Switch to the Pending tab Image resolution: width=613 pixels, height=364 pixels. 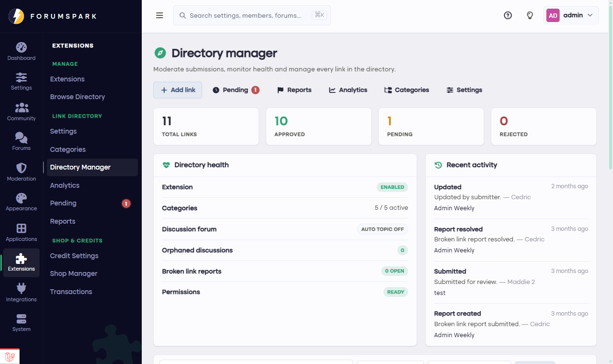click(236, 90)
